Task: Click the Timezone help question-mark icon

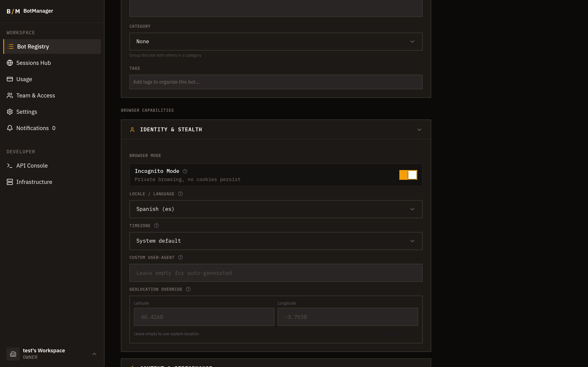Action: (x=156, y=226)
